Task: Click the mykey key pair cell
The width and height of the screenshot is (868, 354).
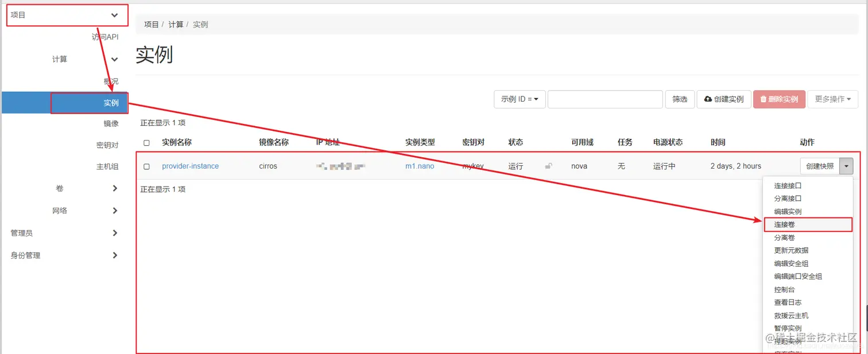Action: click(x=473, y=166)
